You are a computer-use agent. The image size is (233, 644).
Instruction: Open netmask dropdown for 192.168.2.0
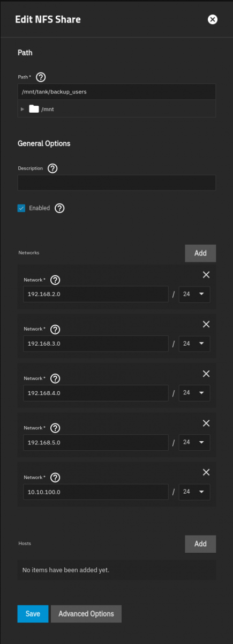point(194,294)
